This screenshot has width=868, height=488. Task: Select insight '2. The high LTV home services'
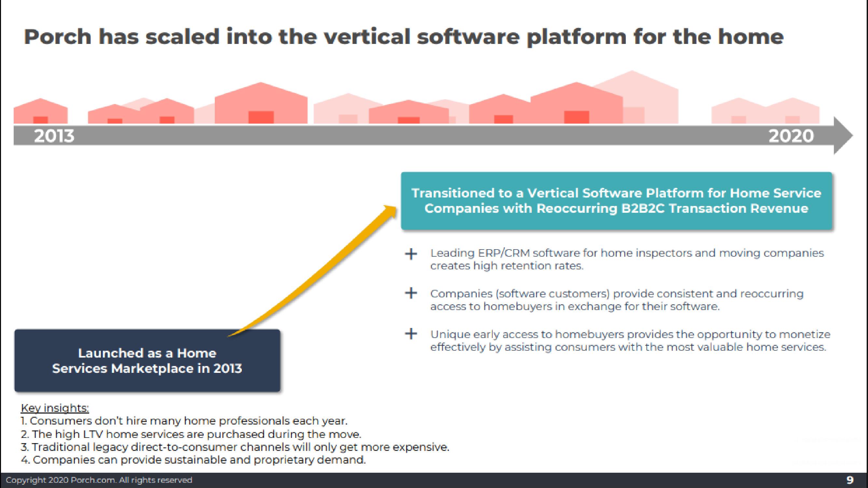pos(191,434)
